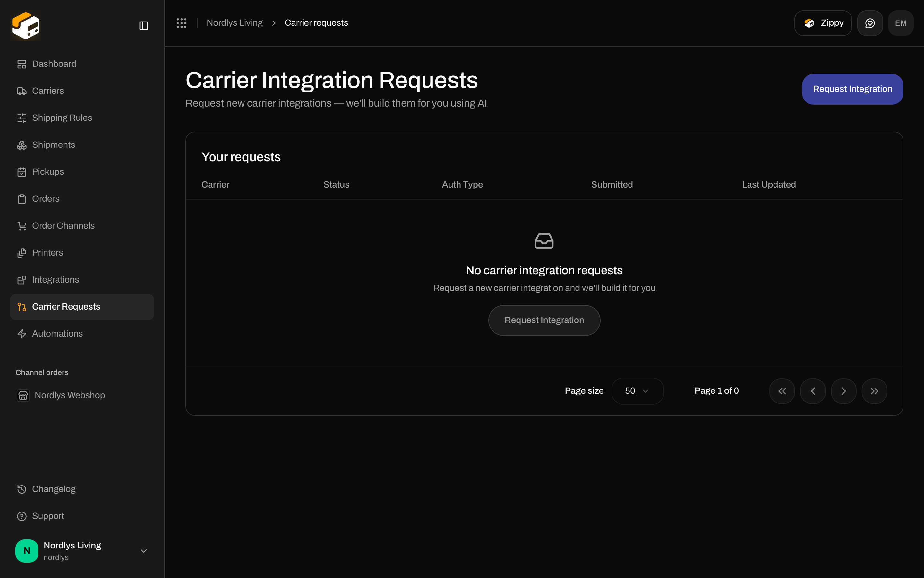
Task: Click the Carrier column header
Action: (215, 185)
